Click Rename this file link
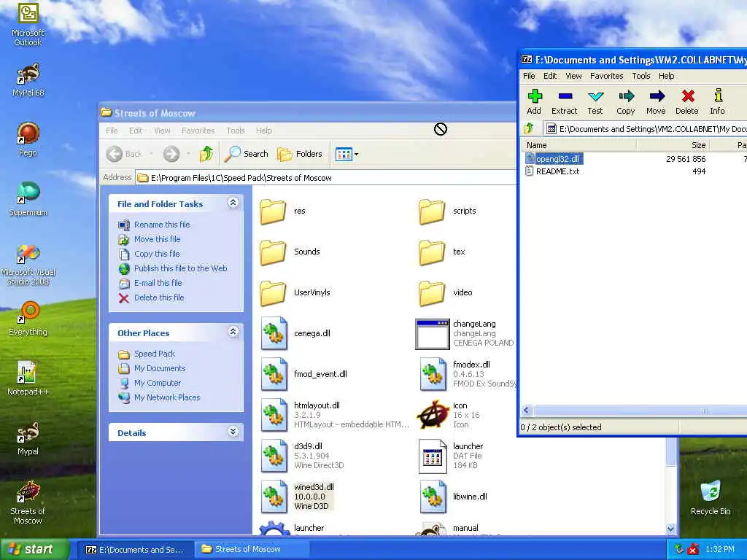Viewport: 747px width, 560px height. tap(162, 225)
